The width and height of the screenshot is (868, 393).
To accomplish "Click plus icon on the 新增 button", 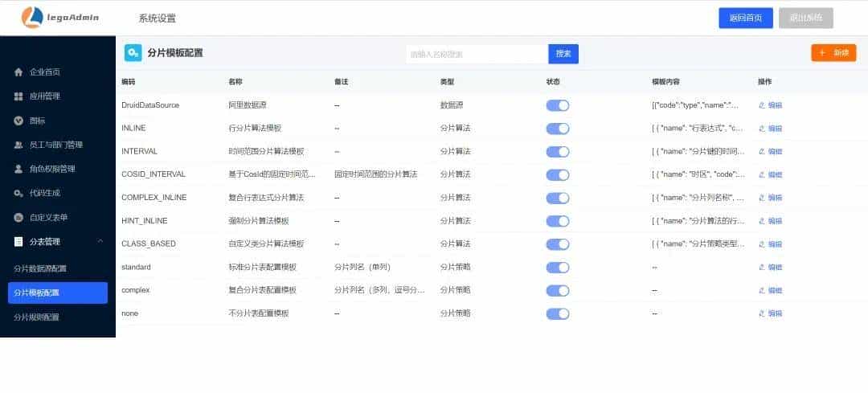I will (x=822, y=52).
